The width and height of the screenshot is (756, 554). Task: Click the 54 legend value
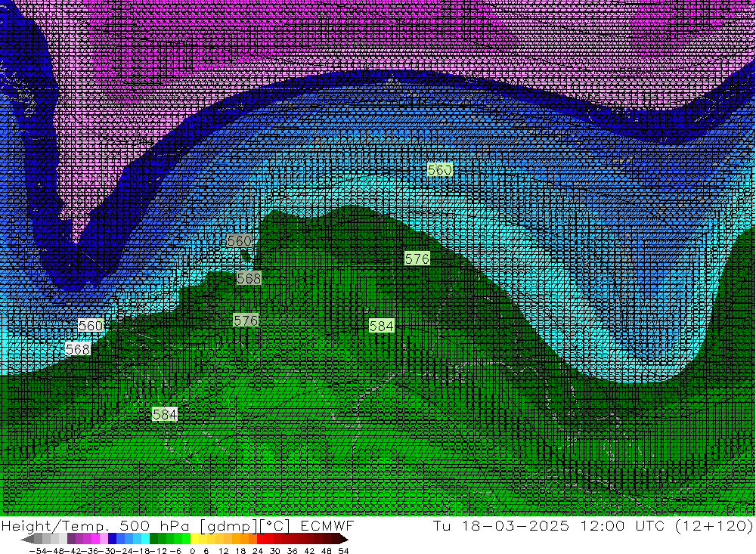tap(343, 551)
